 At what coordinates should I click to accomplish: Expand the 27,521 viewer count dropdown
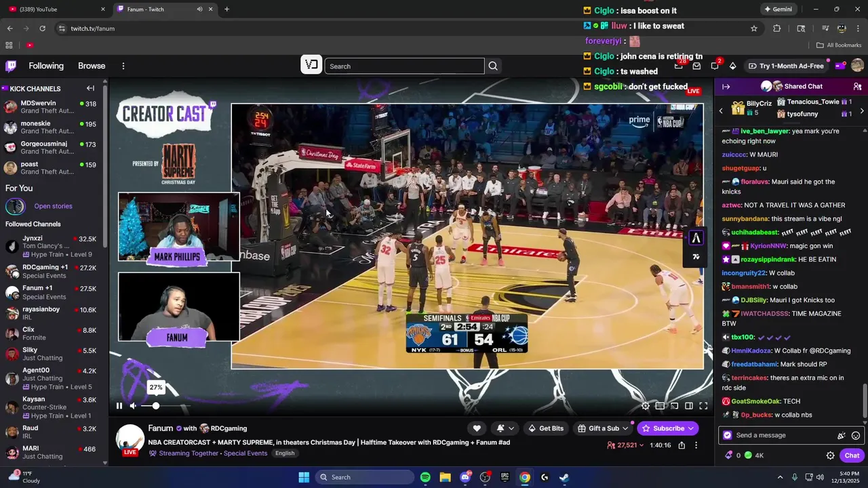(x=626, y=445)
